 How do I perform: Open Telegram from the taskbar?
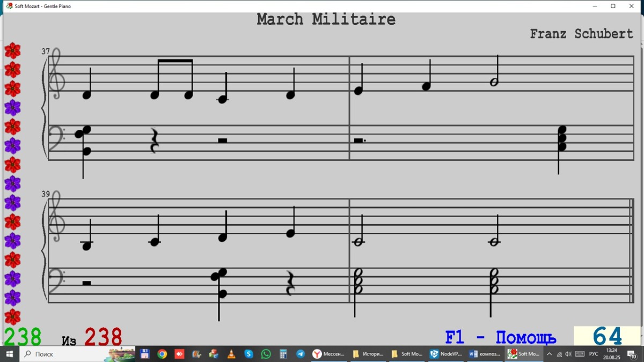pyautogui.click(x=301, y=354)
